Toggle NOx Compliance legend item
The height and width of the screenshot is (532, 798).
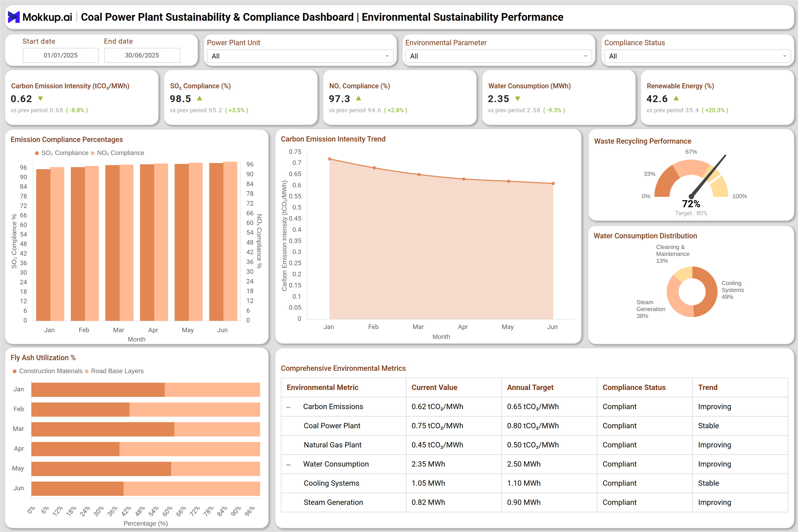coord(117,153)
